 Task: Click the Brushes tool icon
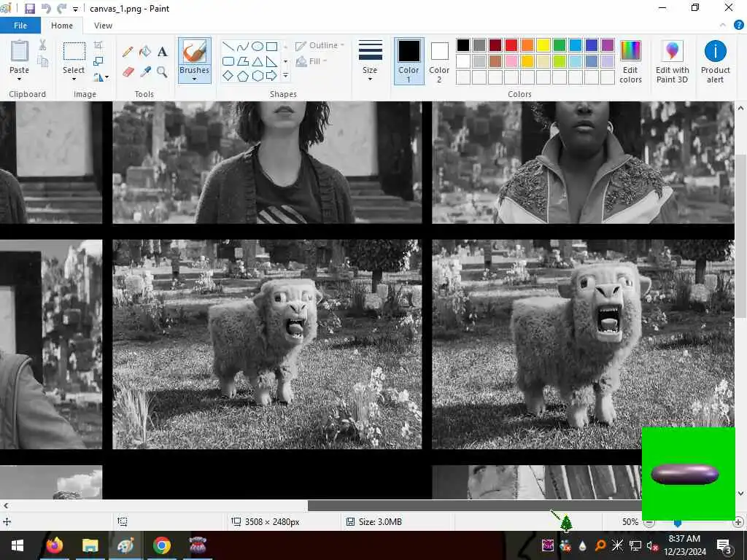click(194, 51)
